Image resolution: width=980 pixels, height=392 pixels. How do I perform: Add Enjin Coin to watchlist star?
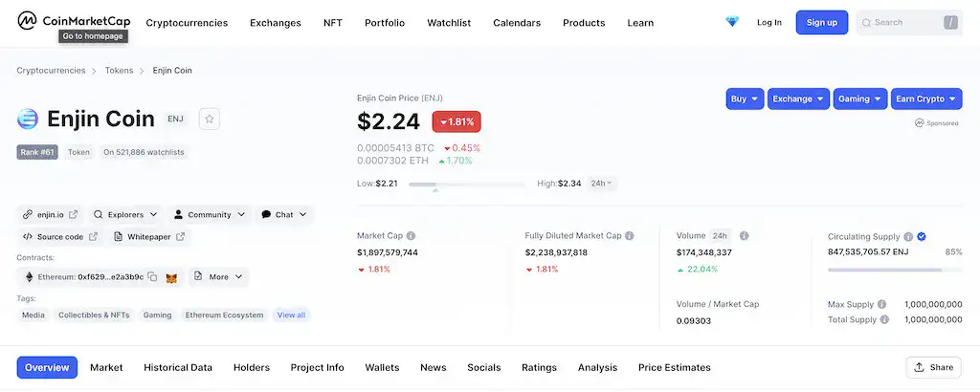tap(210, 119)
